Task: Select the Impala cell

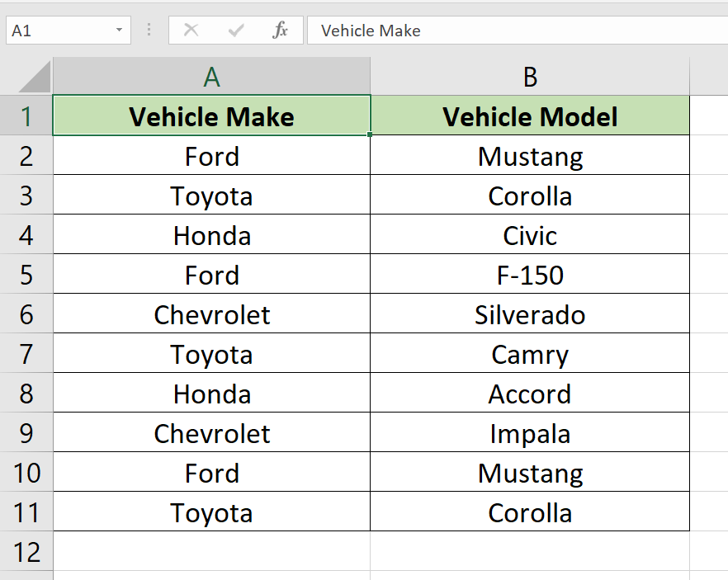Action: click(530, 432)
